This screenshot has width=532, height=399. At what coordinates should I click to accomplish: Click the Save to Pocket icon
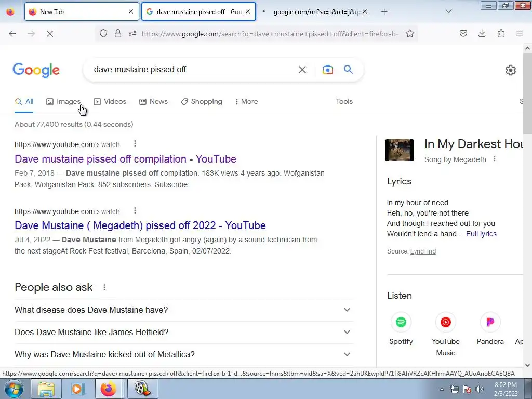click(x=463, y=33)
